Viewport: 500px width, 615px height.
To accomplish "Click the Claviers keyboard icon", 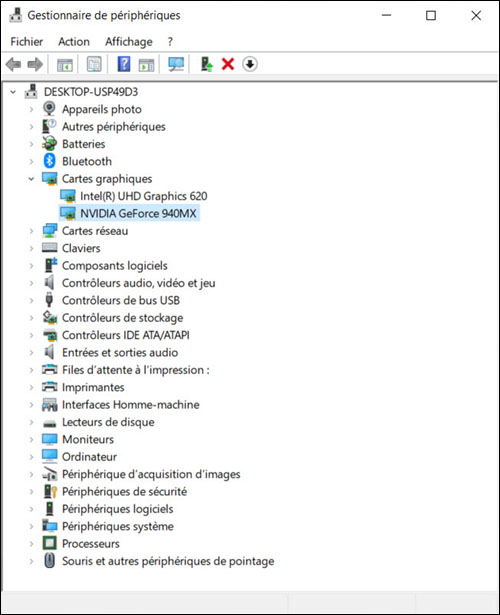I will tap(49, 248).
